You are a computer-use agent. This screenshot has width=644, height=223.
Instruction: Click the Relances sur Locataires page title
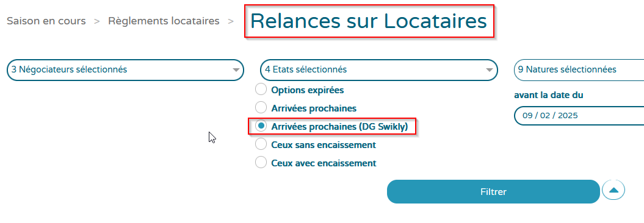(369, 21)
